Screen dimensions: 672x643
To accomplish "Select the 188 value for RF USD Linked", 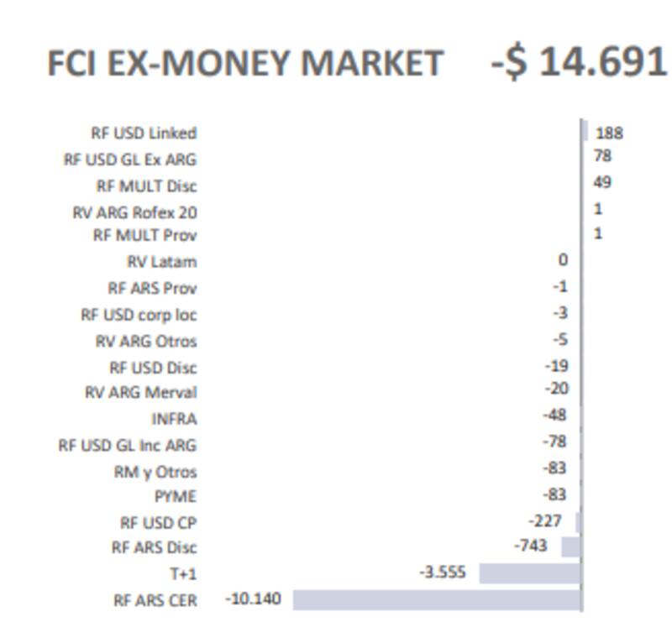I will (x=609, y=133).
